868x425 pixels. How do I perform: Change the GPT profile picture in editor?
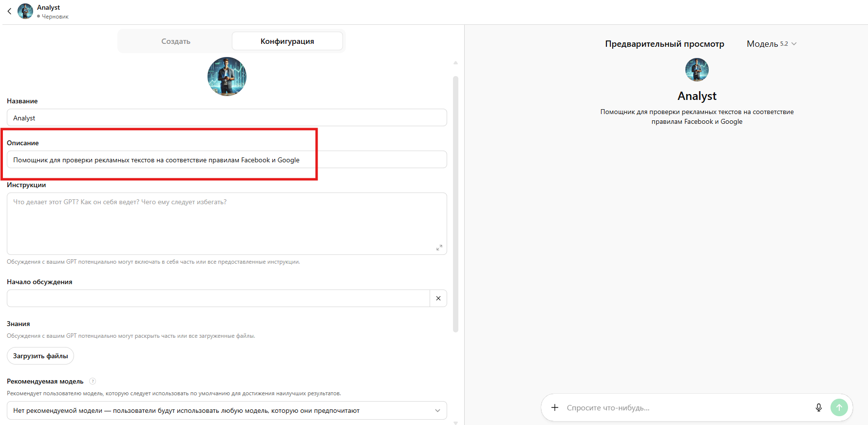pyautogui.click(x=226, y=77)
